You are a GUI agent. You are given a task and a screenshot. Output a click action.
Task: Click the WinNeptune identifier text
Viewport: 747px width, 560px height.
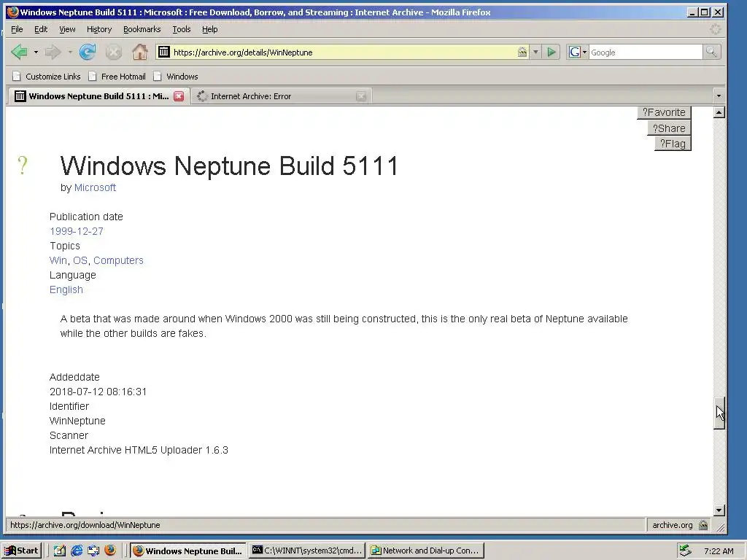(x=77, y=421)
